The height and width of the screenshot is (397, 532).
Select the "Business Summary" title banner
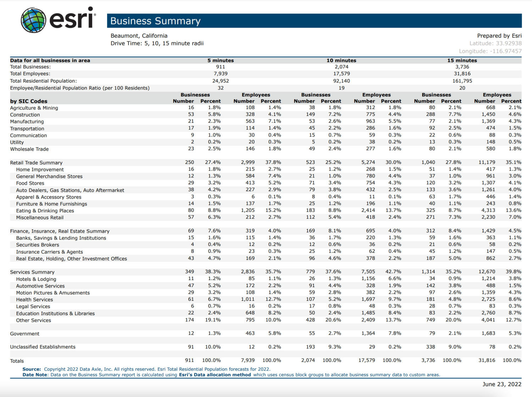coord(155,21)
